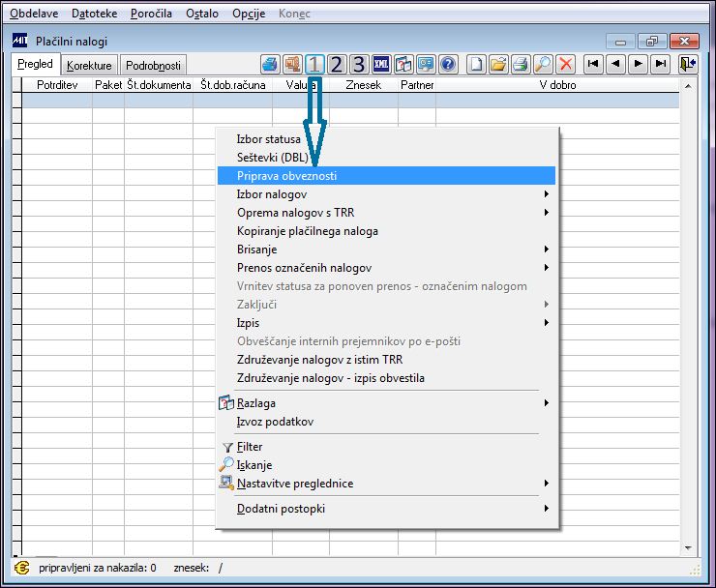
Task: Click the vertical scrollbar down arrow
Action: point(688,547)
